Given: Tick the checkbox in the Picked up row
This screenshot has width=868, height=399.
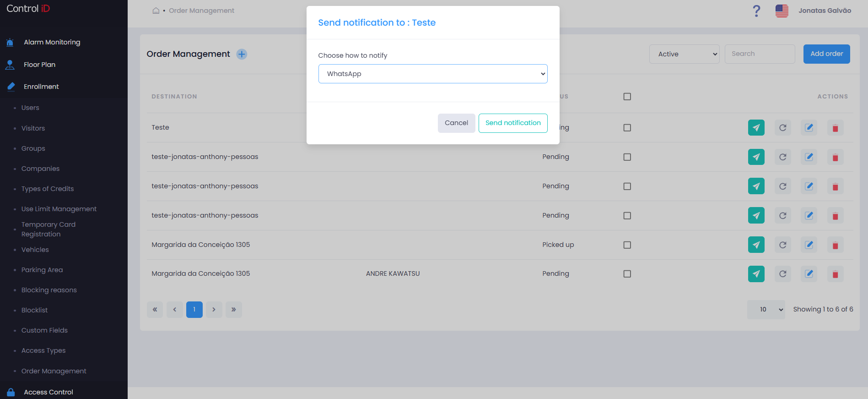Looking at the screenshot, I should tap(627, 245).
